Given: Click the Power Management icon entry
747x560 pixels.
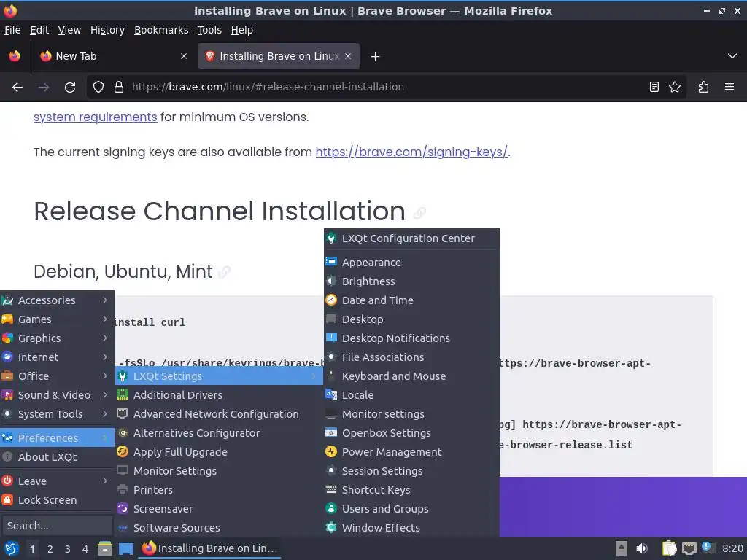Looking at the screenshot, I should tap(331, 451).
